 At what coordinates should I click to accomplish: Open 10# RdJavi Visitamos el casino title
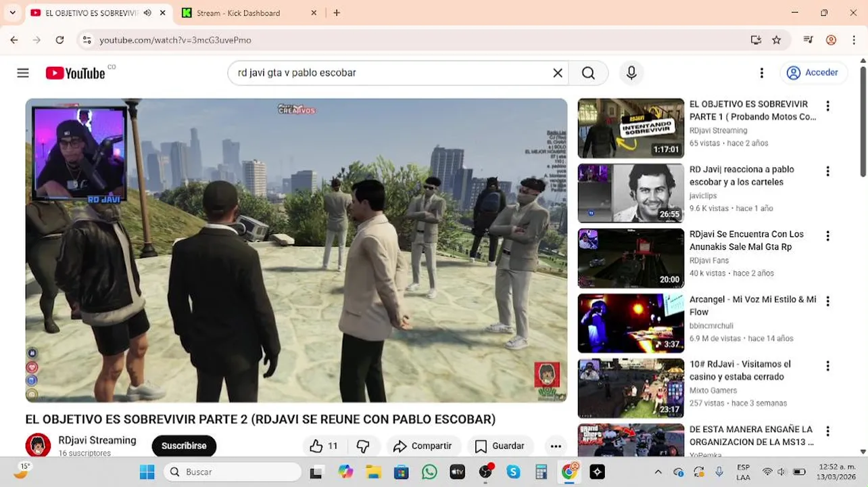pyautogui.click(x=740, y=370)
